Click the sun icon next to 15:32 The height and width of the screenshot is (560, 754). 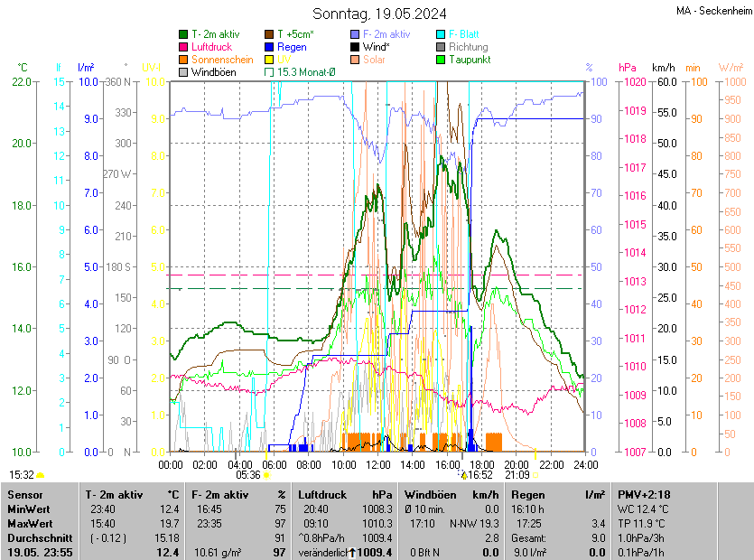click(x=41, y=474)
